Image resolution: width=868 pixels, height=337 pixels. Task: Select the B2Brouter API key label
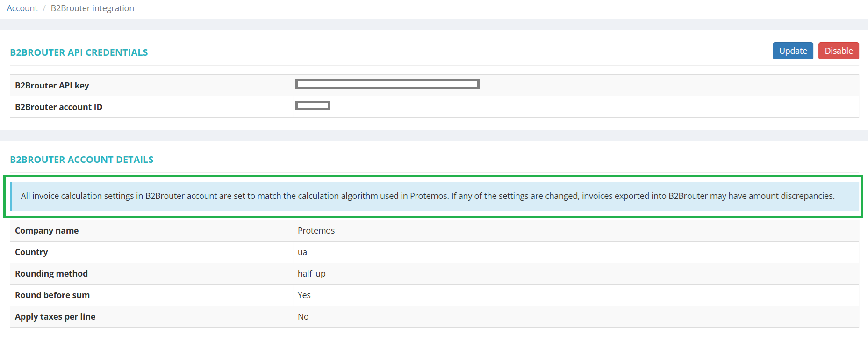click(x=52, y=86)
